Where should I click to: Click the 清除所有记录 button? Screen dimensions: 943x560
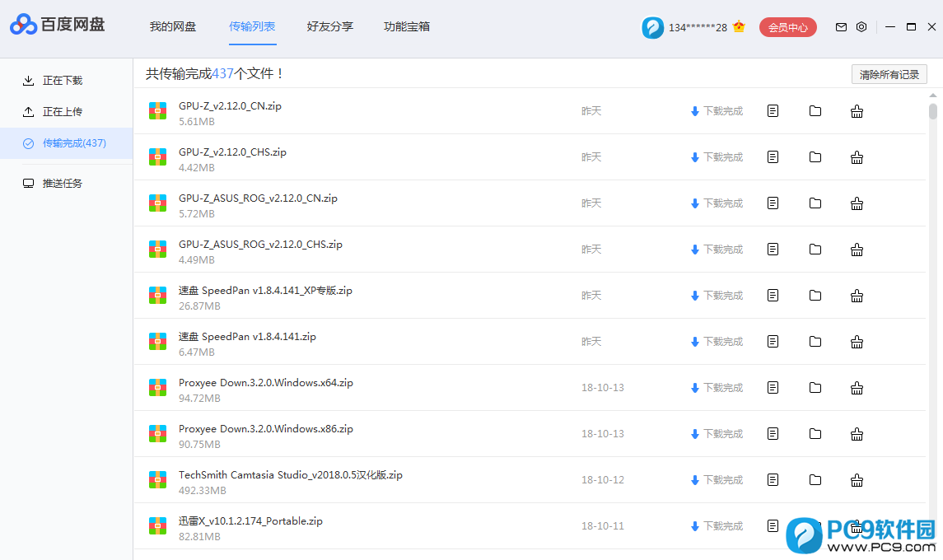click(x=889, y=75)
